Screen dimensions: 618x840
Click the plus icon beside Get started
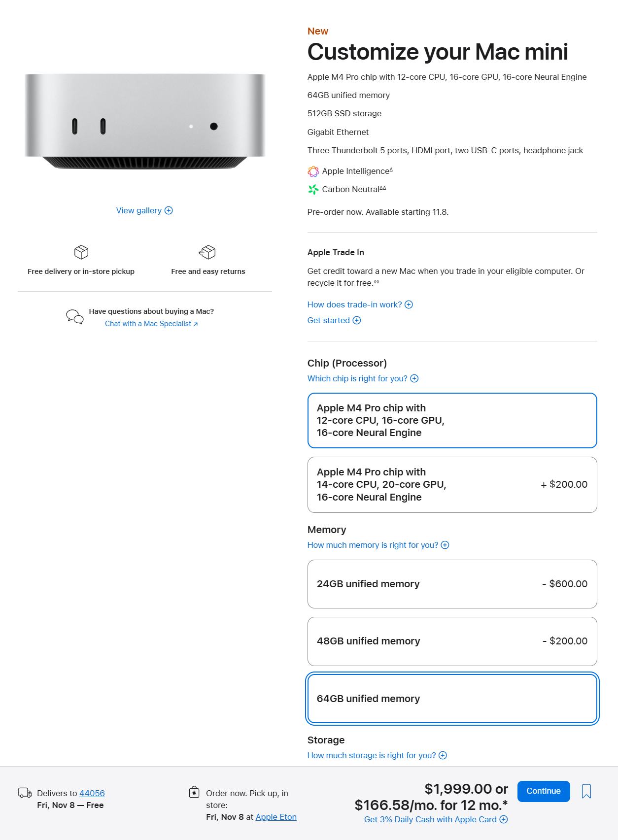(x=356, y=320)
